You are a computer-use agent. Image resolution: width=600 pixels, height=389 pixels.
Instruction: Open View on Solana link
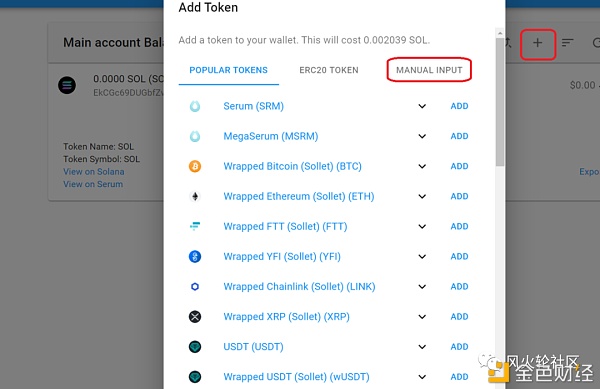94,172
